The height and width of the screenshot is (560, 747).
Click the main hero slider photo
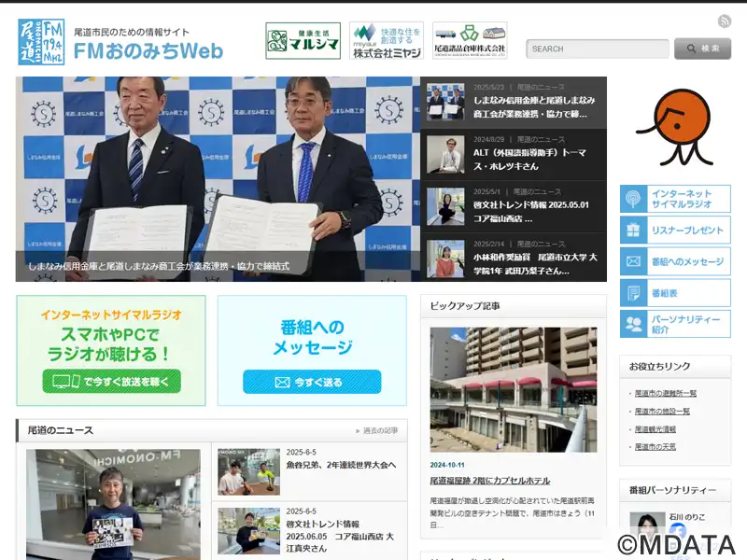[x=218, y=179]
